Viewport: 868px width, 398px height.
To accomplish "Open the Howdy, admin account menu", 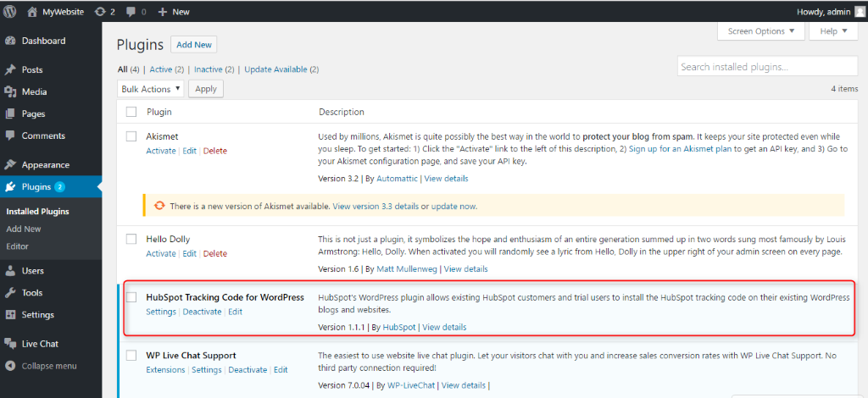I will click(830, 11).
